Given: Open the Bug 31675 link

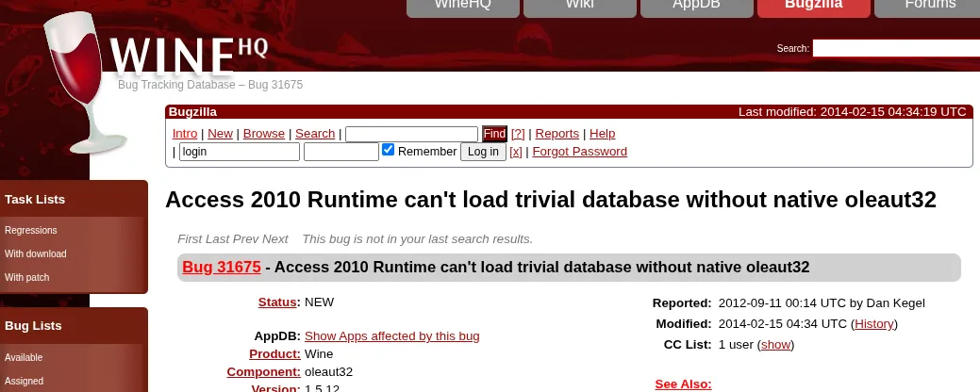Looking at the screenshot, I should click(x=222, y=268).
